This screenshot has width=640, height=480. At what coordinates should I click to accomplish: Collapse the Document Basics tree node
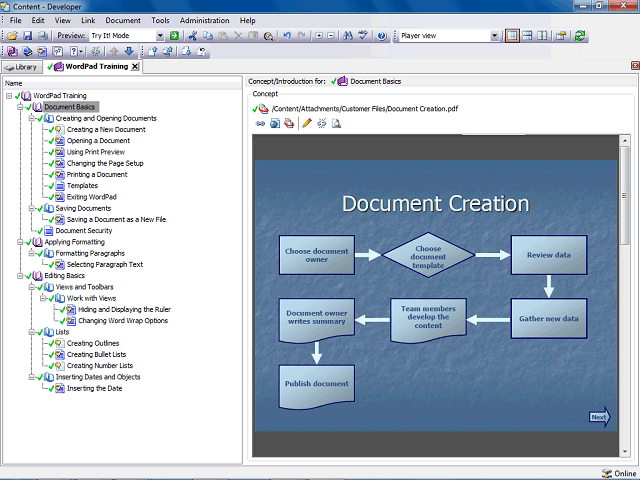click(20, 107)
